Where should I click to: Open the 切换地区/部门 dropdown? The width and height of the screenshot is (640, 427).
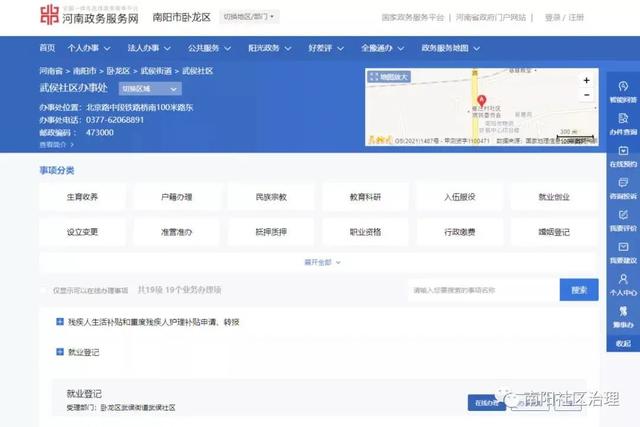tap(249, 17)
